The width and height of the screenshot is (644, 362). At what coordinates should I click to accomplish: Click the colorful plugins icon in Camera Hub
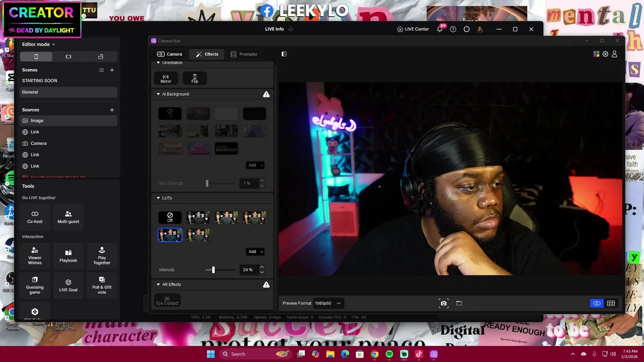pyautogui.click(x=596, y=54)
